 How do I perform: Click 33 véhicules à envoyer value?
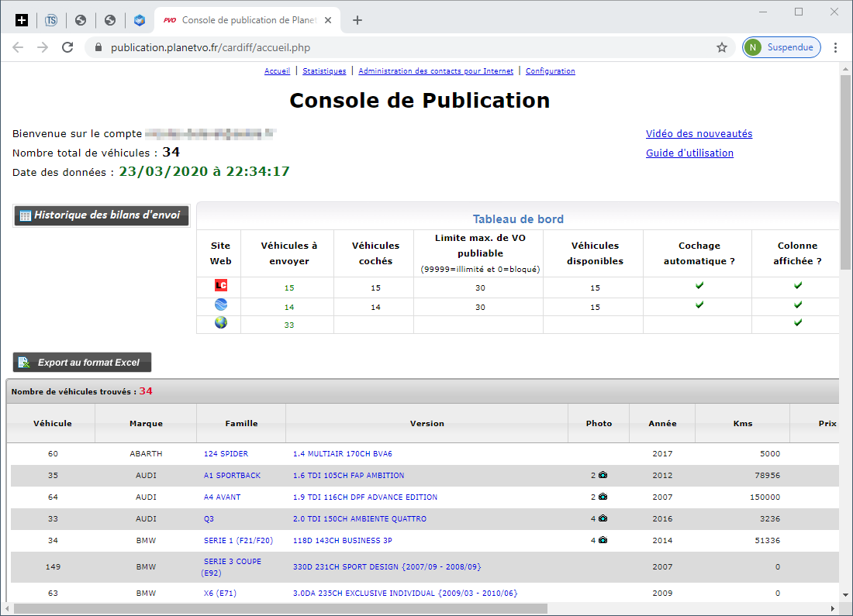point(289,325)
